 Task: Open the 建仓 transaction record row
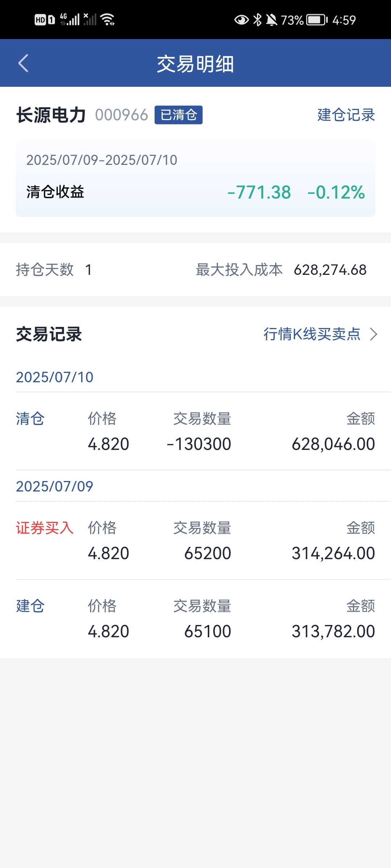click(195, 618)
